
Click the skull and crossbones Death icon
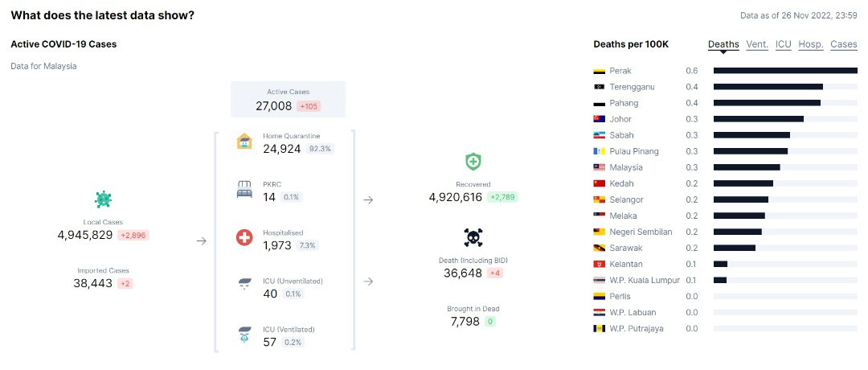tap(473, 237)
